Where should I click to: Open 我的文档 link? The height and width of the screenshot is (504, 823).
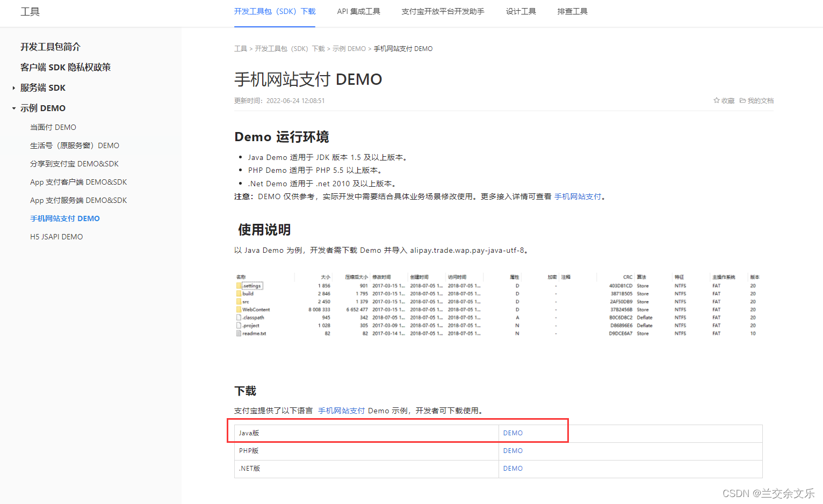tap(761, 100)
